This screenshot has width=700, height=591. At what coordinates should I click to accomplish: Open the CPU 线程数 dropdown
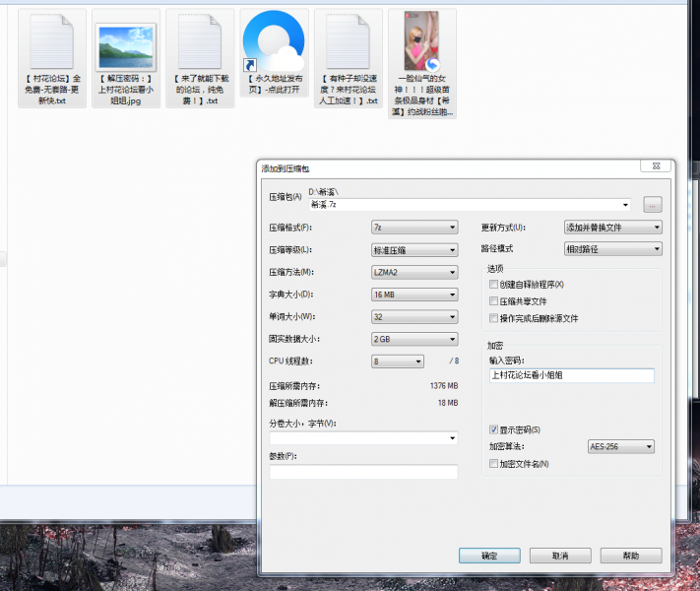(397, 361)
